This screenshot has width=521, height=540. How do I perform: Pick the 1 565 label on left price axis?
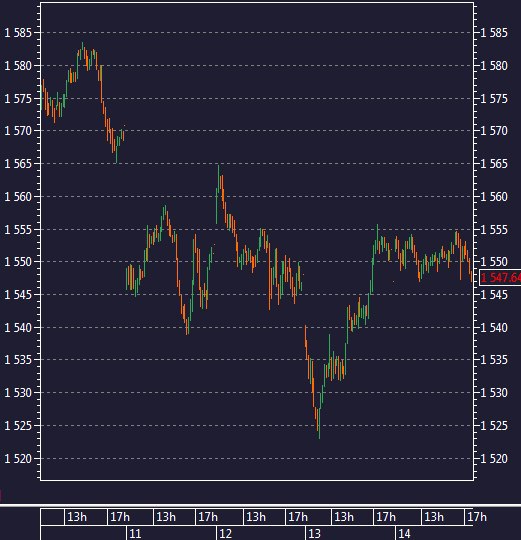pos(18,164)
